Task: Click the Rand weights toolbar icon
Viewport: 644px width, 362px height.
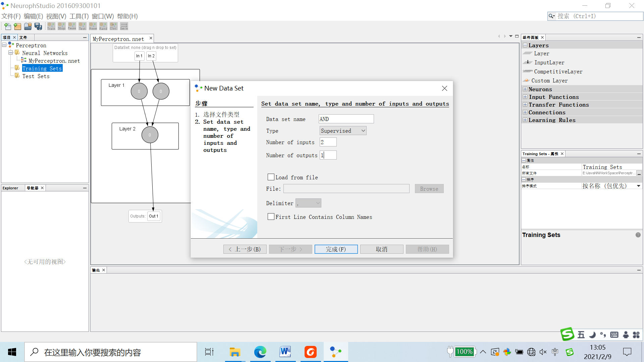Action: tap(103, 26)
